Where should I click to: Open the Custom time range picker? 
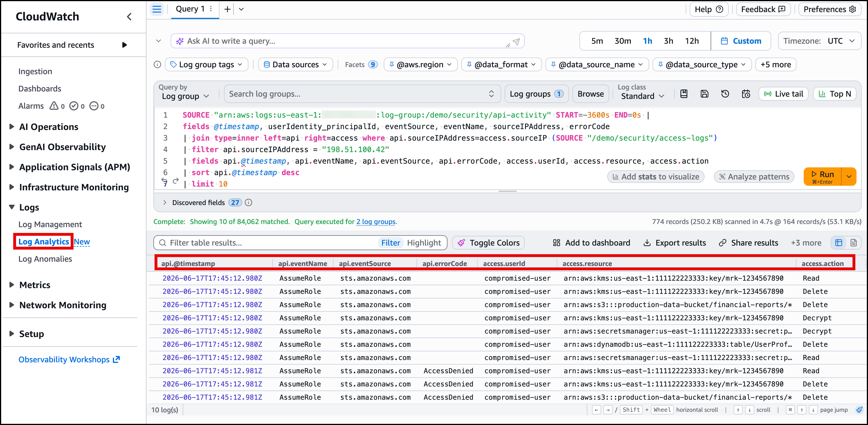point(741,41)
